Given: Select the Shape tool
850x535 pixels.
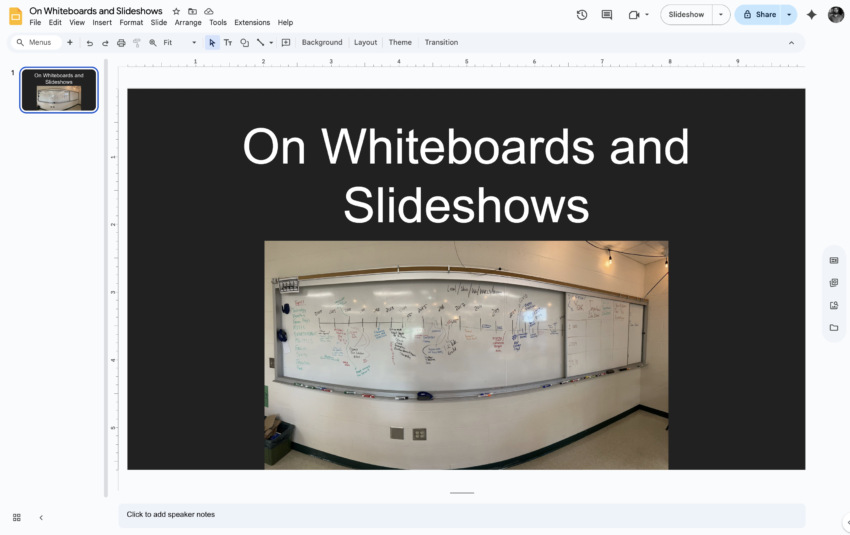Looking at the screenshot, I should 244,43.
